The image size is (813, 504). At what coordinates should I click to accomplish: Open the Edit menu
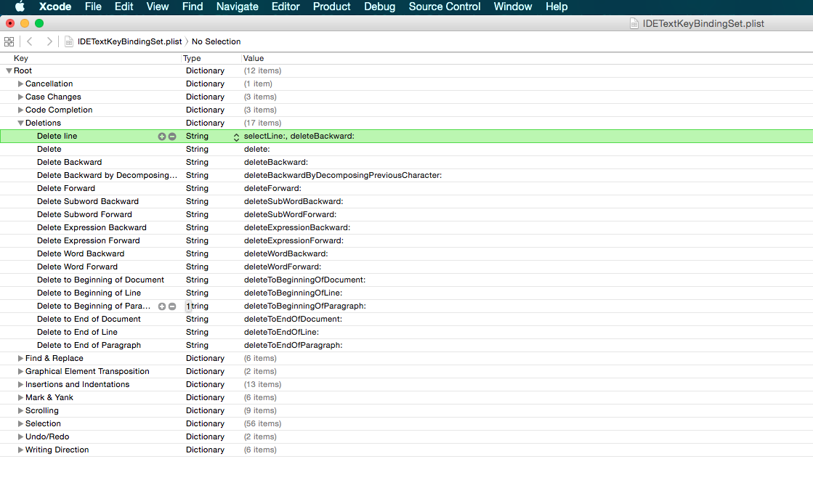(x=124, y=7)
